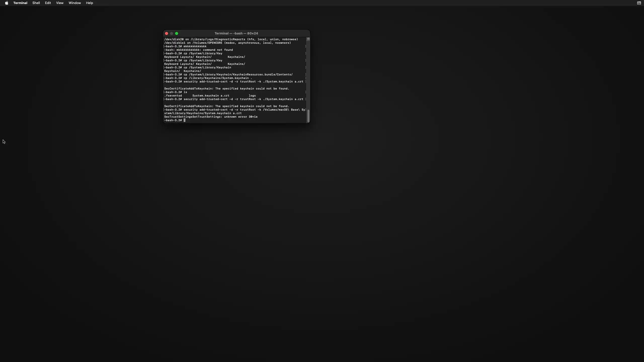Click the dimmed minimize button in the title bar
This screenshot has width=644, height=362.
coord(172,33)
